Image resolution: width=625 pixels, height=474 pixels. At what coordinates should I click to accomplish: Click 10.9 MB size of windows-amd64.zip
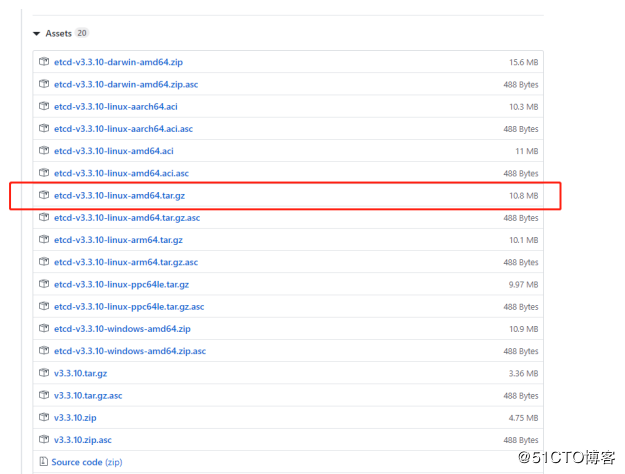524,329
